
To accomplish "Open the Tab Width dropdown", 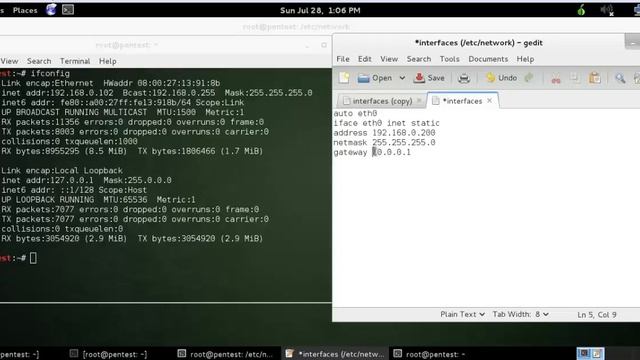I will pyautogui.click(x=520, y=314).
